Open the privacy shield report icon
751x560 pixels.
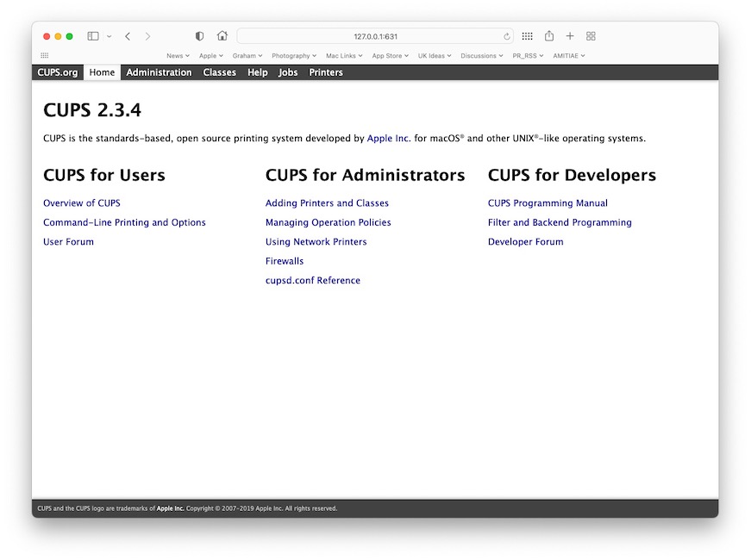pos(200,36)
